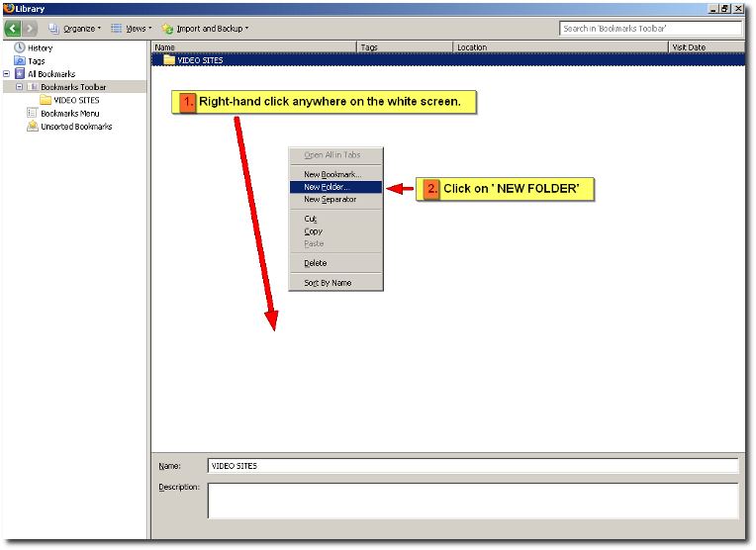Choose Delete in context menu
756x550 pixels.
(x=336, y=263)
